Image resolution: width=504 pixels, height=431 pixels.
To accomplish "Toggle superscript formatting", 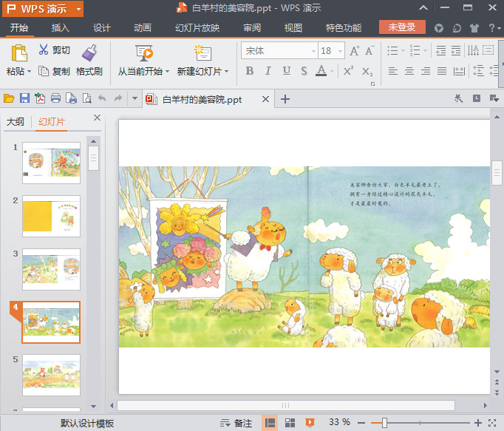I will tap(348, 71).
